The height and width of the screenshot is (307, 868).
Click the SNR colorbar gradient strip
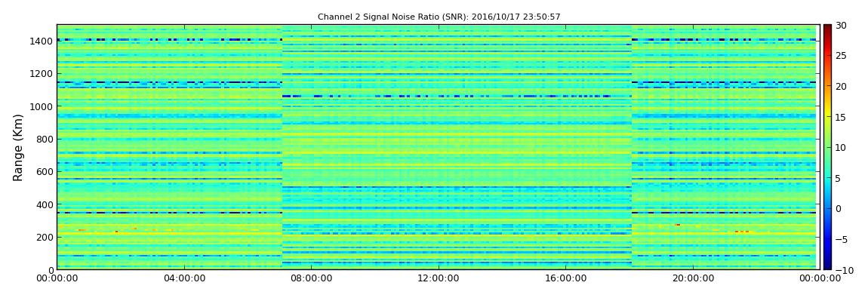pyautogui.click(x=827, y=146)
